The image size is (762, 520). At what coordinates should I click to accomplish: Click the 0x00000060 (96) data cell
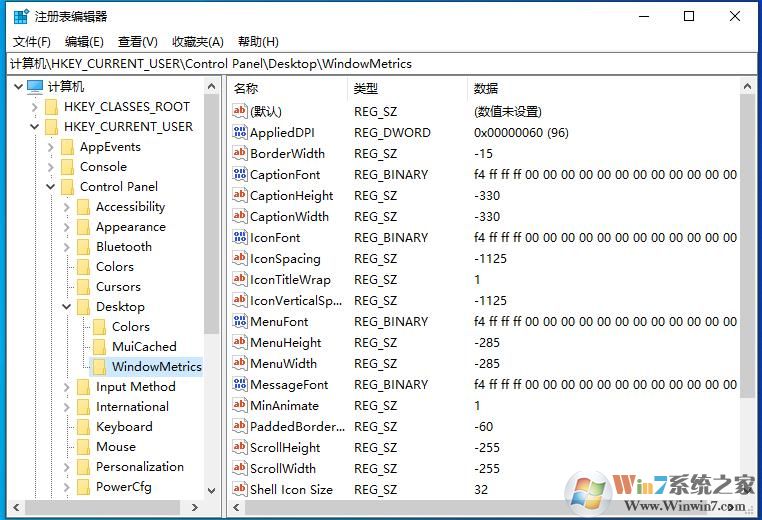(x=521, y=132)
